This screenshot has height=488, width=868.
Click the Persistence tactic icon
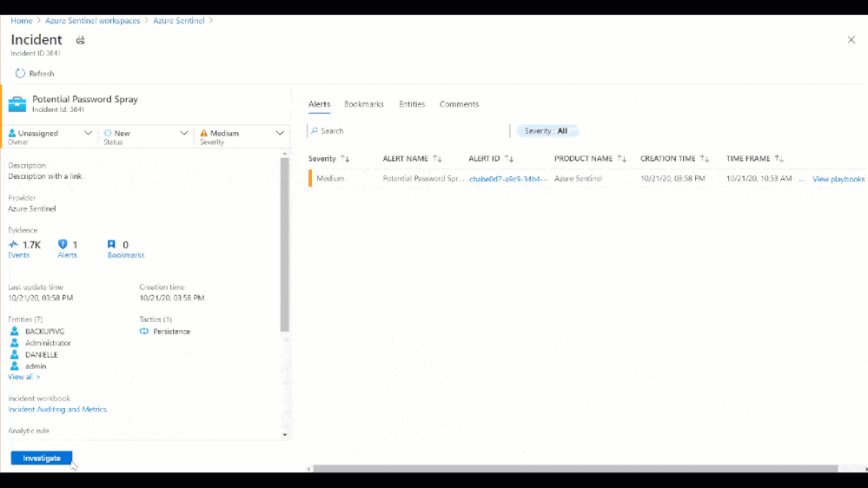(144, 331)
